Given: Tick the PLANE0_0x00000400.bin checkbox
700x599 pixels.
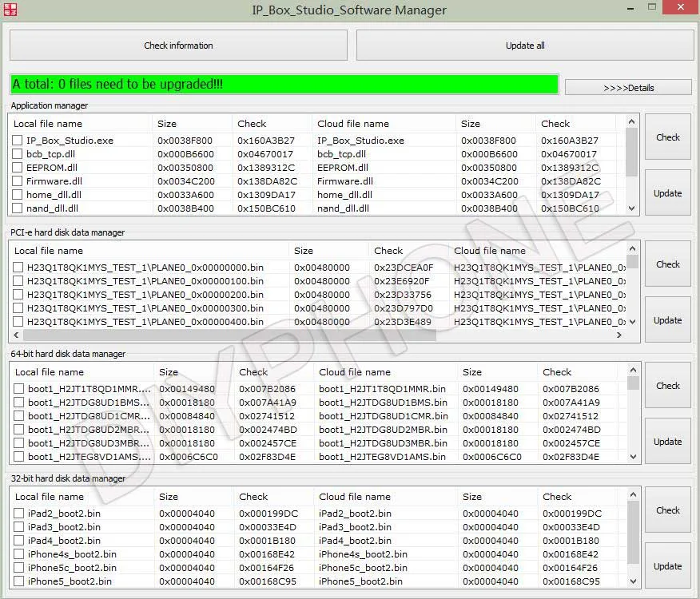Looking at the screenshot, I should click(18, 322).
